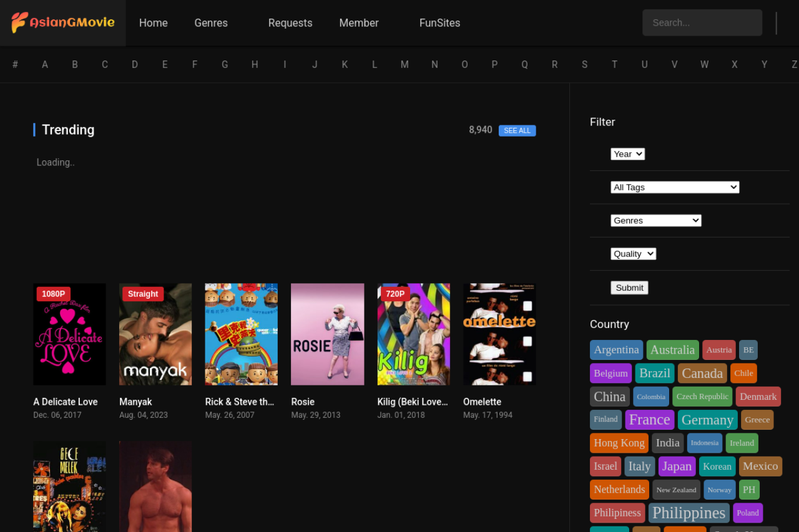Image resolution: width=799 pixels, height=532 pixels.
Task: Tick the top checkbox on Omelette poster
Action: point(527,306)
